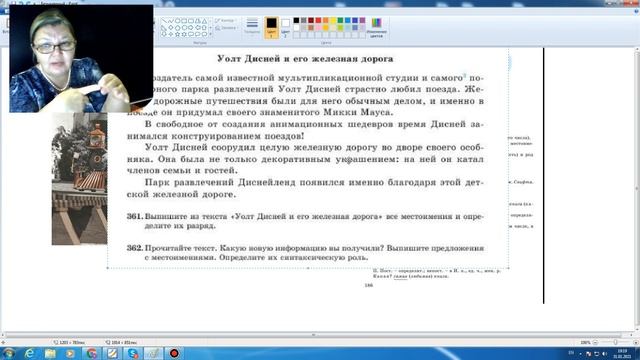Switch to Google Chrome on the taskbar
The image size is (640, 360).
91,353
